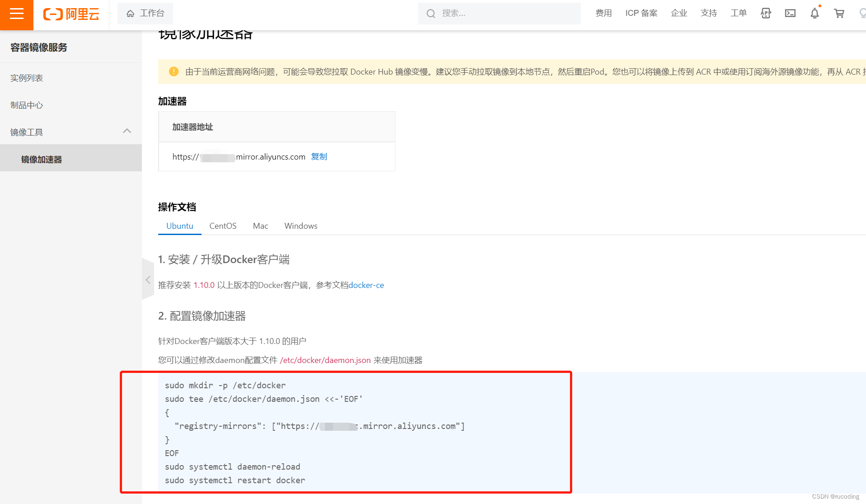This screenshot has height=504, width=866.
Task: Click the '2. 配置镜像加速器' heading
Action: click(202, 316)
